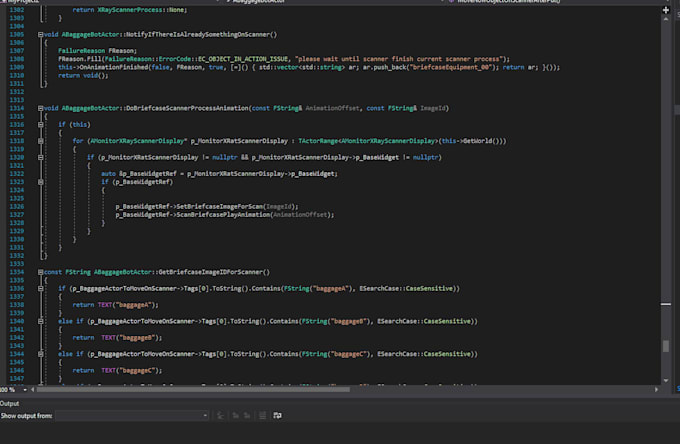This screenshot has width=680, height=444.
Task: Click the ImageId parameter on line 1314
Action: click(432, 108)
